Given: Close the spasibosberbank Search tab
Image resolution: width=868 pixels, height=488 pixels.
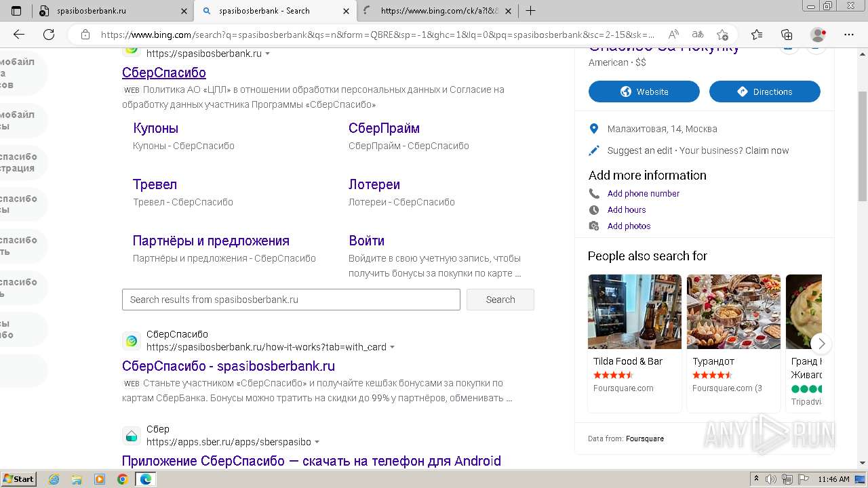Looking at the screenshot, I should (347, 11).
